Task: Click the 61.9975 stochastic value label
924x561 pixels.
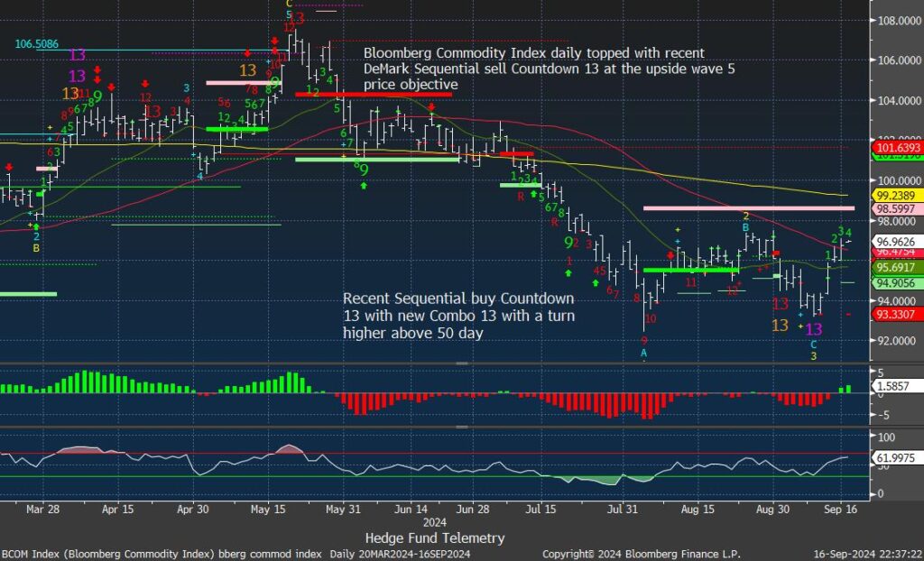Action: coord(891,457)
